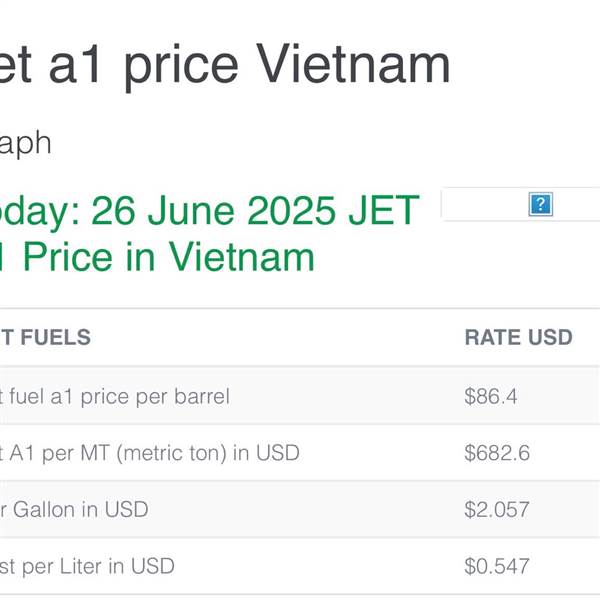Click the 'per Liter in USD' row label
600x600 pixels.
click(x=98, y=566)
